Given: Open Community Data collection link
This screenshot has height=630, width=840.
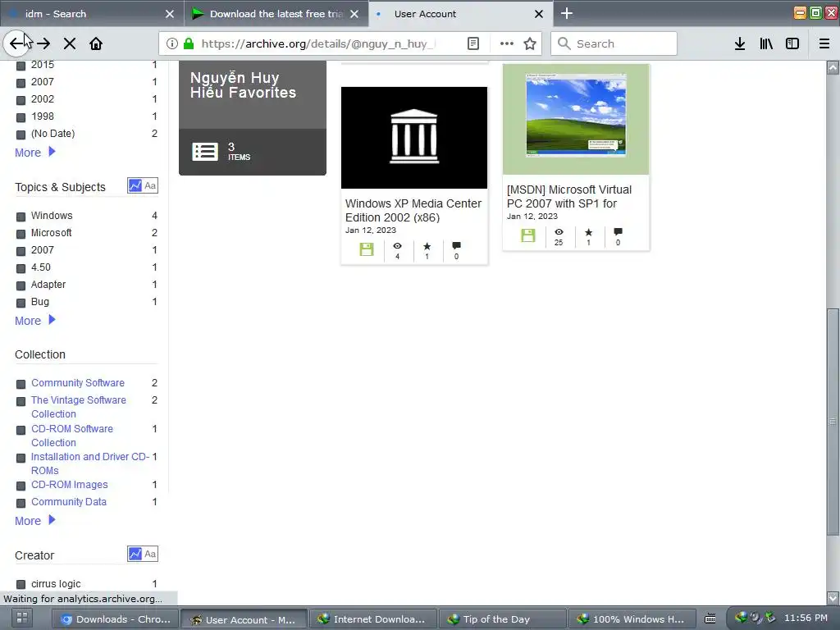Looking at the screenshot, I should [x=69, y=502].
